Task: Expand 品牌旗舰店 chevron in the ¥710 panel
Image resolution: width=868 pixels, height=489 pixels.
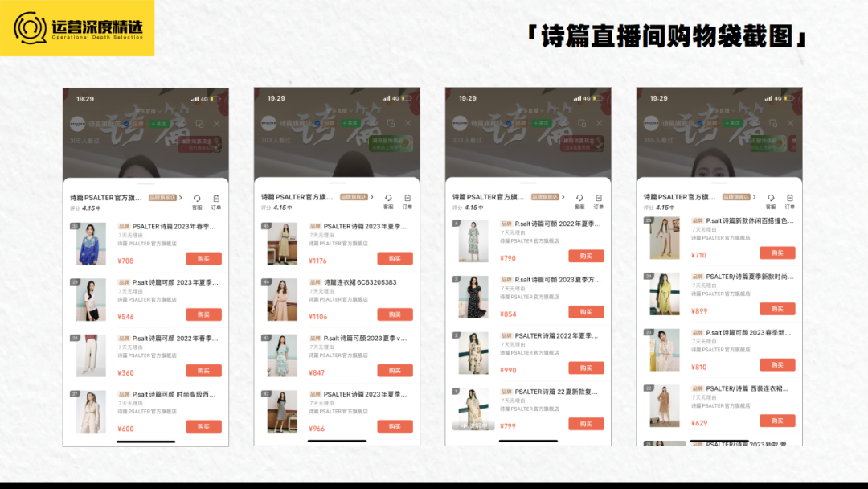Action: point(754,197)
